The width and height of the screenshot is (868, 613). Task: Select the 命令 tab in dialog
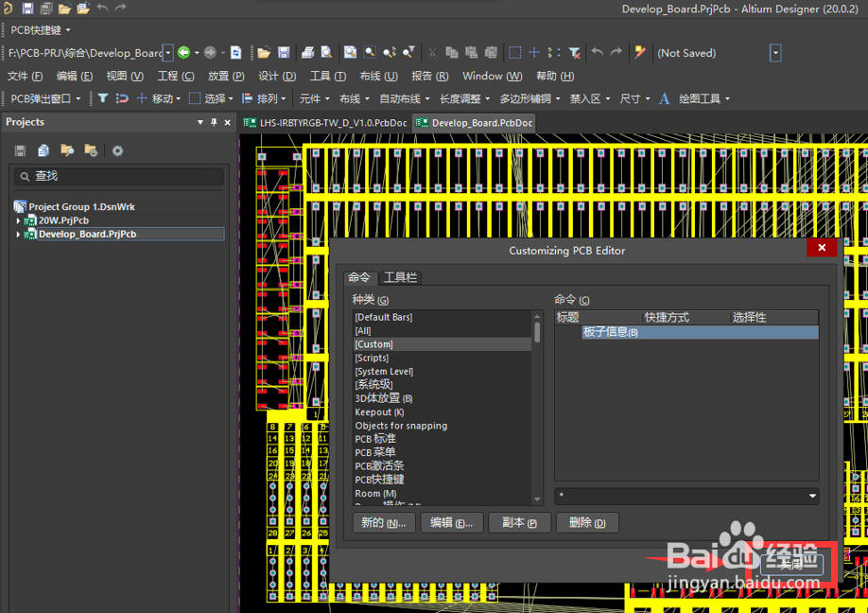tap(359, 277)
